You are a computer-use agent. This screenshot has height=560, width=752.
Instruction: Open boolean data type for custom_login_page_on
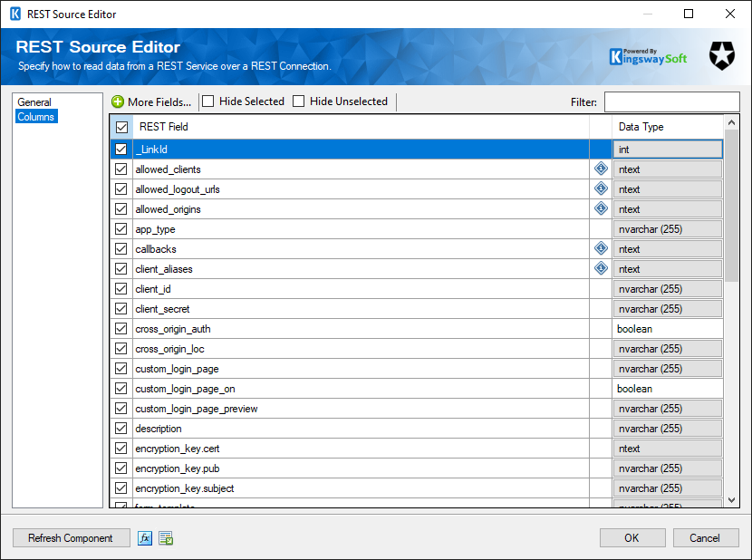(x=668, y=389)
